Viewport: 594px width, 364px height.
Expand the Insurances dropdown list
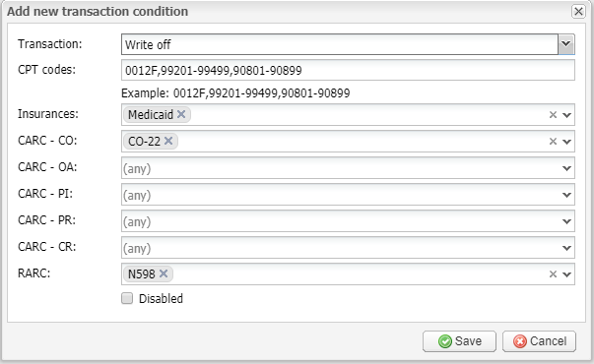click(x=566, y=115)
